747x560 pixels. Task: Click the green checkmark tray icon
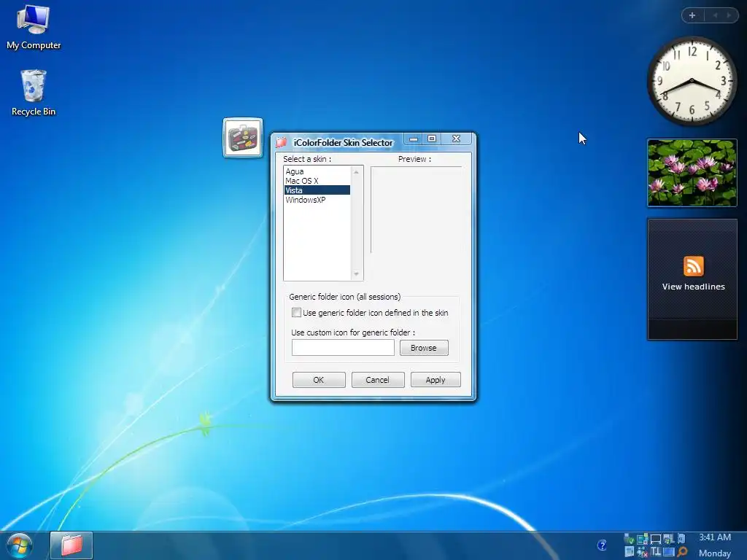coord(630,539)
